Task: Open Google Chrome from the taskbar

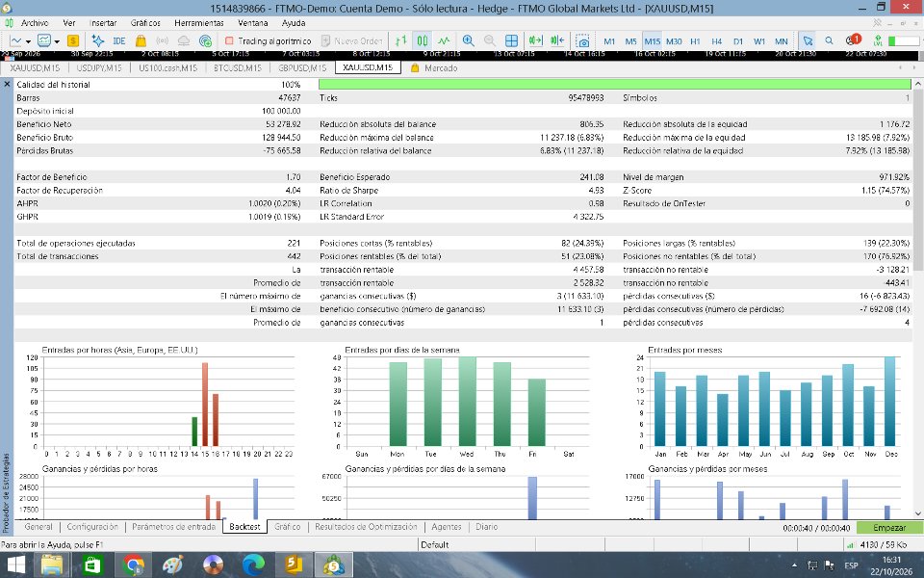Action: (x=134, y=565)
